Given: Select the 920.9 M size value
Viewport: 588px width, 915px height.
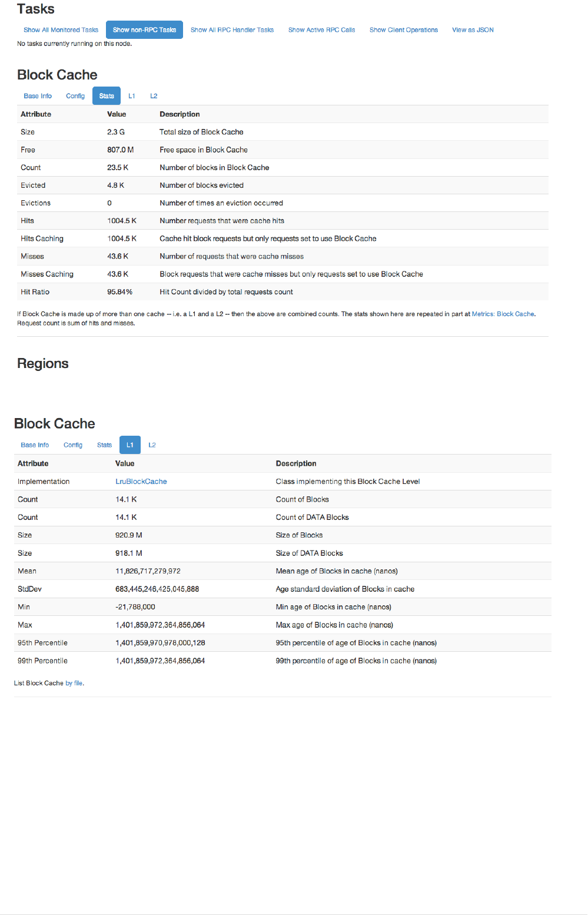Looking at the screenshot, I should [129, 535].
